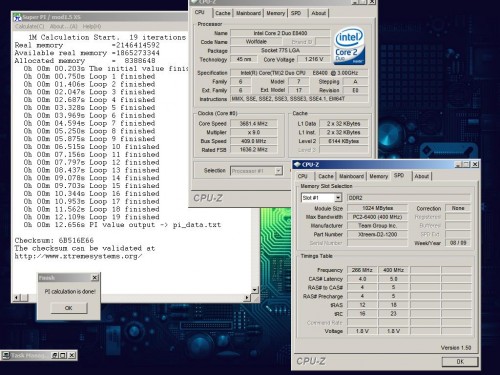500x375 pixels.
Task: Select the Memory tab in upper CPU-Z
Action: tap(276, 13)
